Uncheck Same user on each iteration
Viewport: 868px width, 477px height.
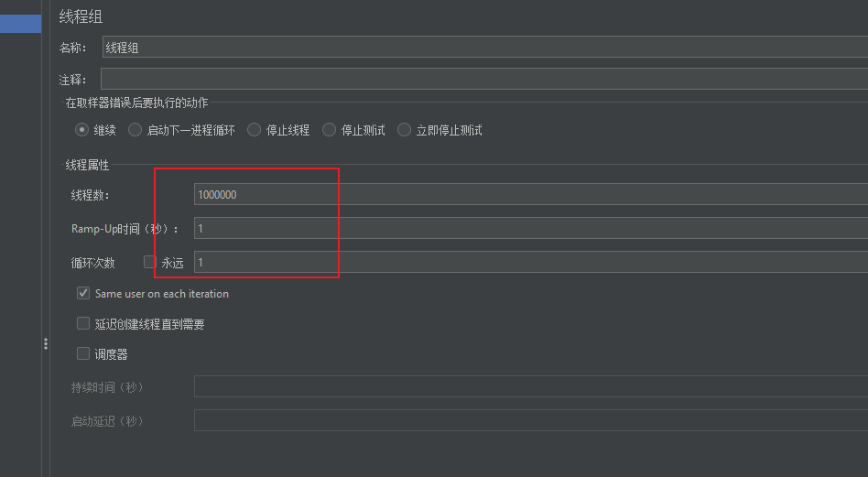coord(84,294)
